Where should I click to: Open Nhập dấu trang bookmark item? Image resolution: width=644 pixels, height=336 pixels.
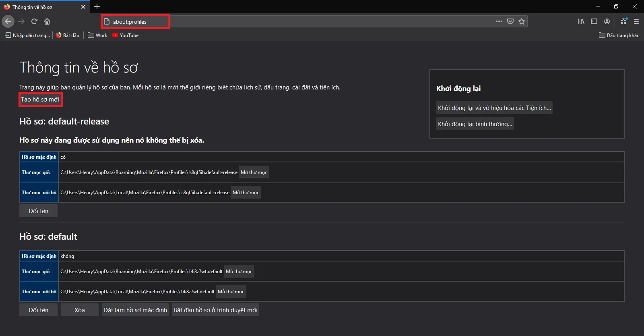click(x=27, y=35)
